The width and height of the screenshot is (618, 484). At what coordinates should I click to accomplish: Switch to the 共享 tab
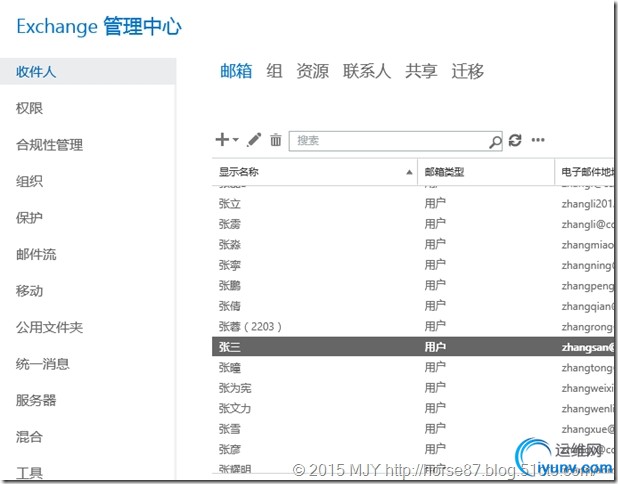421,71
